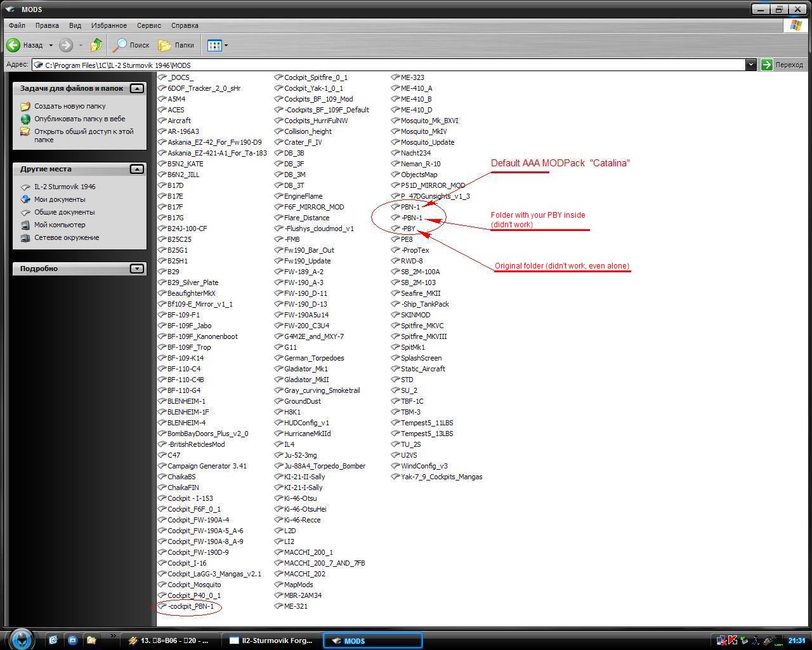Select the SKINMOD folder icon
Screen dimensions: 812x650
pos(395,315)
